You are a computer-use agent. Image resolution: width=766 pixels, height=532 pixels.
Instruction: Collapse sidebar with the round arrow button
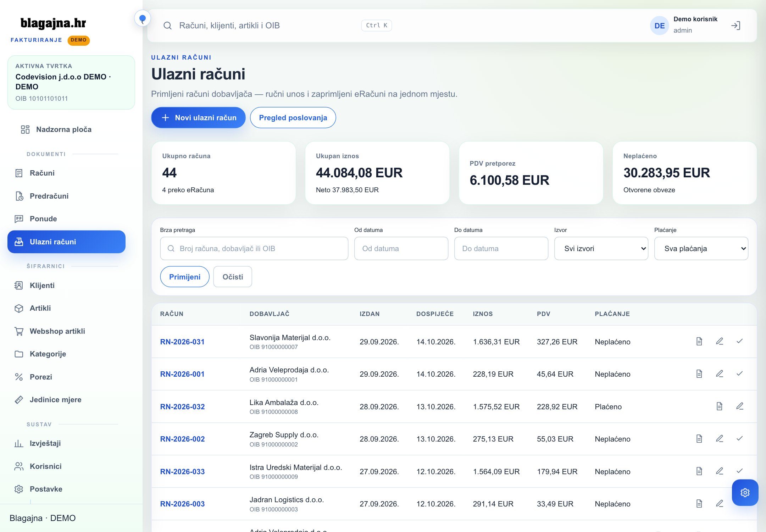click(x=143, y=18)
